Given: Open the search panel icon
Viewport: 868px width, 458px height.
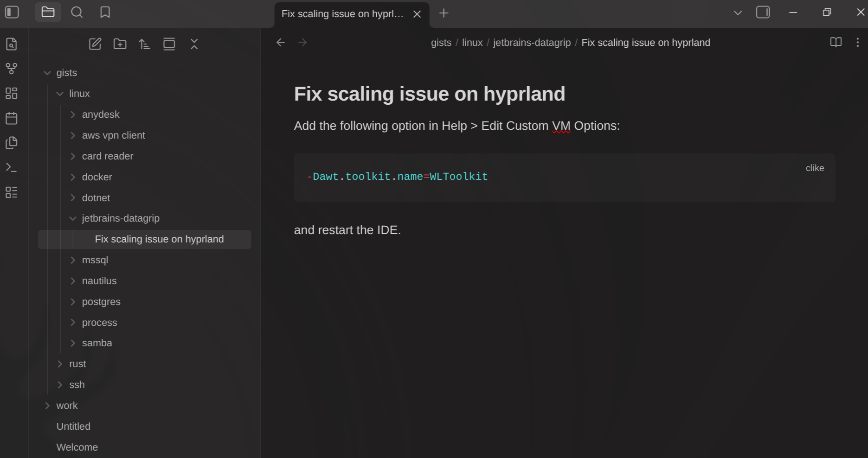Looking at the screenshot, I should [x=77, y=12].
